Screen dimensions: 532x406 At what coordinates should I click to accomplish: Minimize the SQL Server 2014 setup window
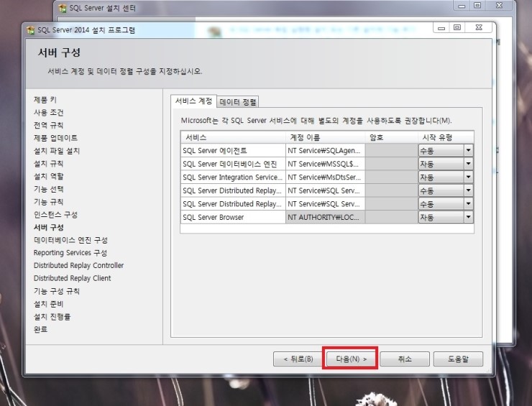(441, 27)
